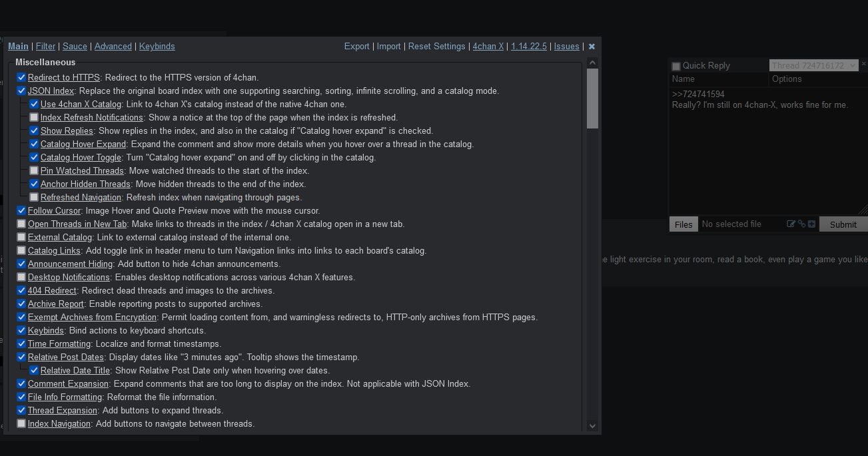Click the plus icon to add a post in Quick Reply
The width and height of the screenshot is (868, 456).
[811, 224]
